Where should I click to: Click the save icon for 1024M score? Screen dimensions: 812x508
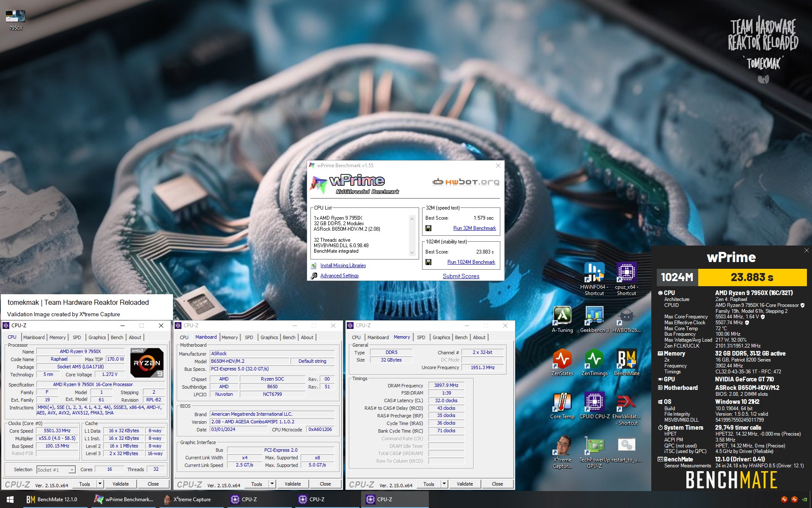tap(428, 262)
